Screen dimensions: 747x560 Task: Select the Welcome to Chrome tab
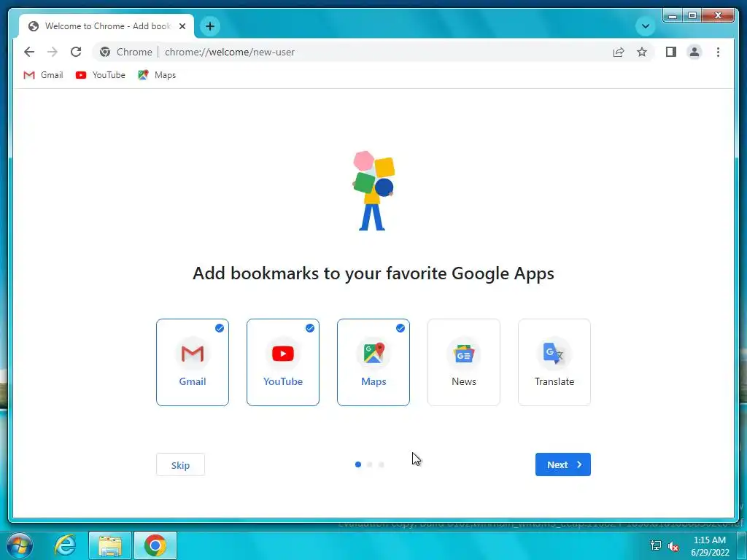coord(107,26)
